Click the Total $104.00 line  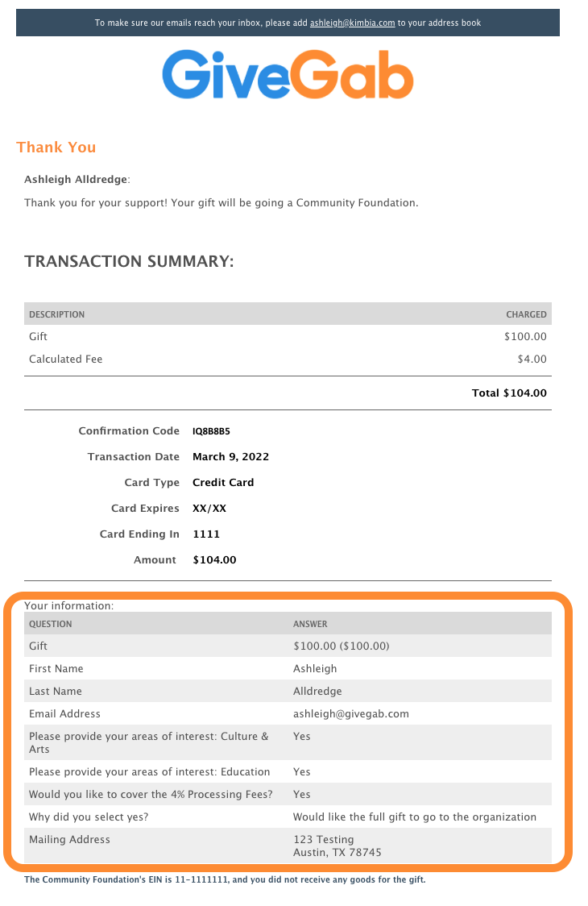point(509,393)
